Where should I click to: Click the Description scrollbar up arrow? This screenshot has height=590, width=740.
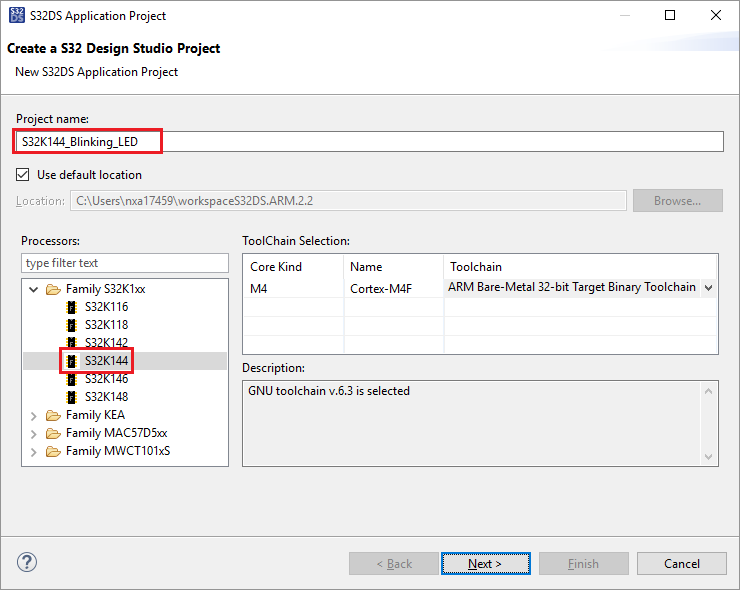(708, 391)
